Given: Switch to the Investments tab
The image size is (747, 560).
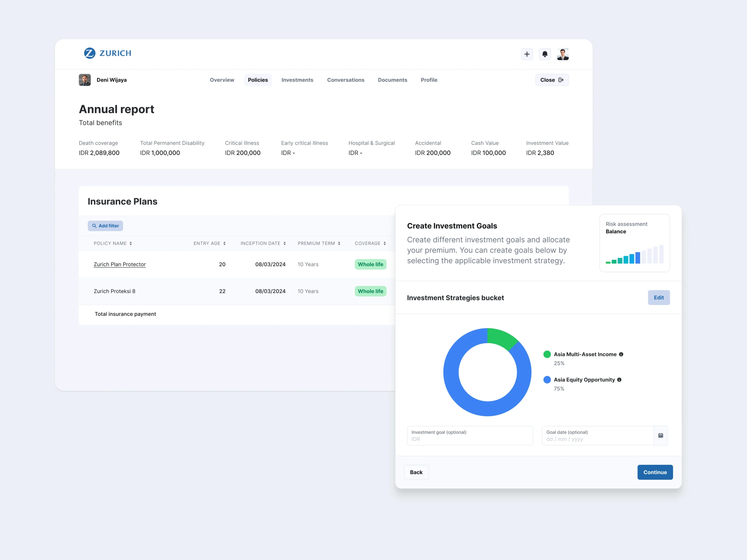Looking at the screenshot, I should tap(297, 80).
